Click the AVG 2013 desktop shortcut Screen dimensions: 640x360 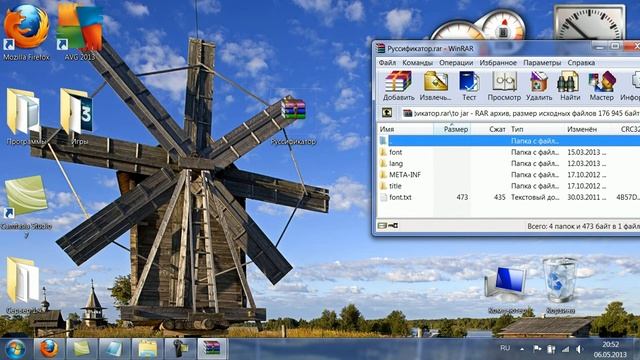point(80,33)
